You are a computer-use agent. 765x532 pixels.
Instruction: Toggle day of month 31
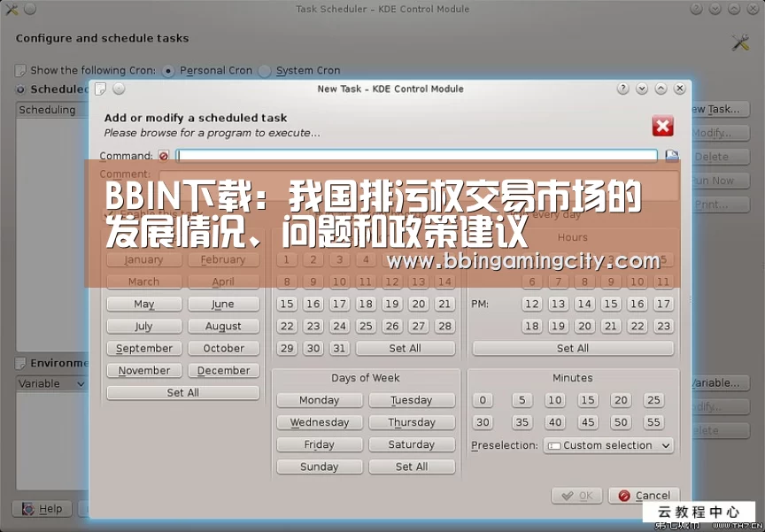[340, 348]
